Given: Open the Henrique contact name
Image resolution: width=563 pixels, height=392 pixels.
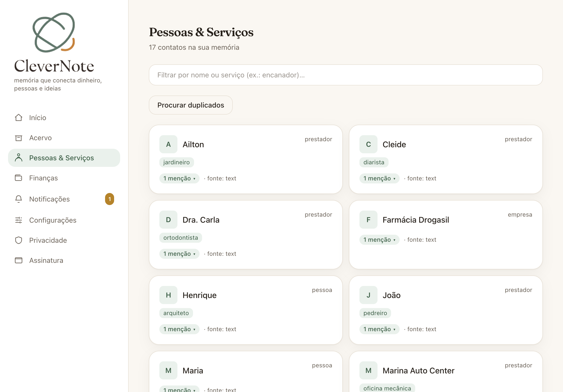Looking at the screenshot, I should (x=200, y=295).
